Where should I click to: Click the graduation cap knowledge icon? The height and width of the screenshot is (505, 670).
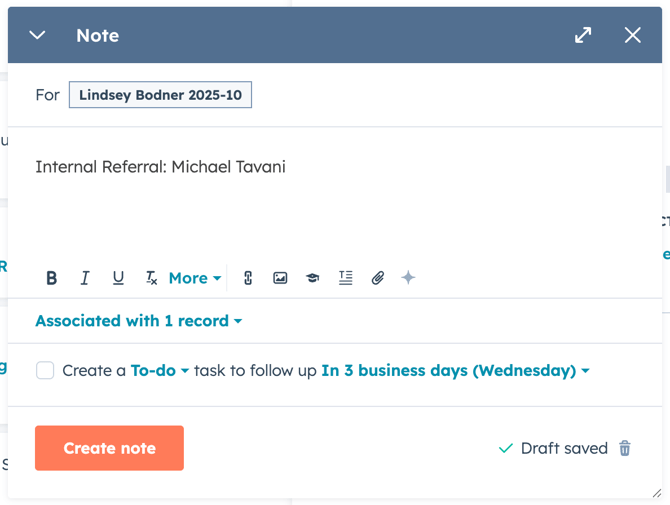[x=313, y=278]
